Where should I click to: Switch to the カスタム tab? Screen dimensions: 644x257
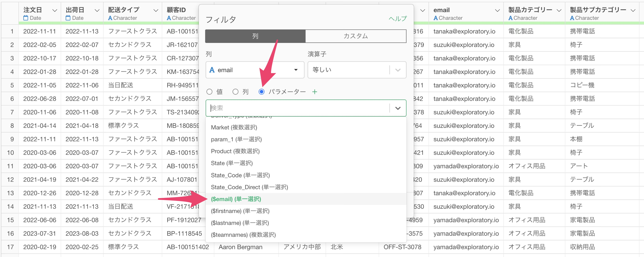[x=356, y=36]
